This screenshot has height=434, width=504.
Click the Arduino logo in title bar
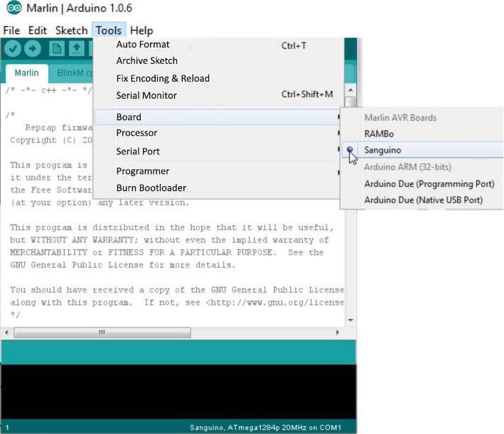pos(13,9)
